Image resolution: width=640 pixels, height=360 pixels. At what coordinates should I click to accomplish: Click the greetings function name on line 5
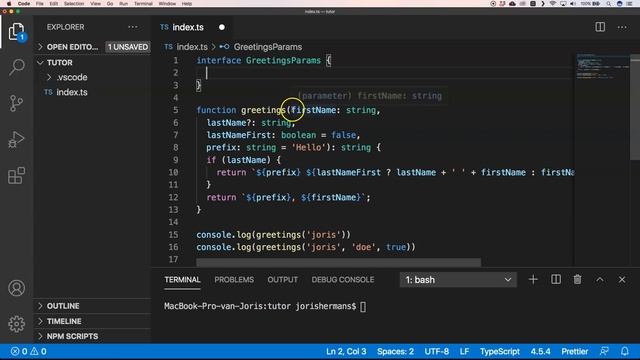[263, 110]
